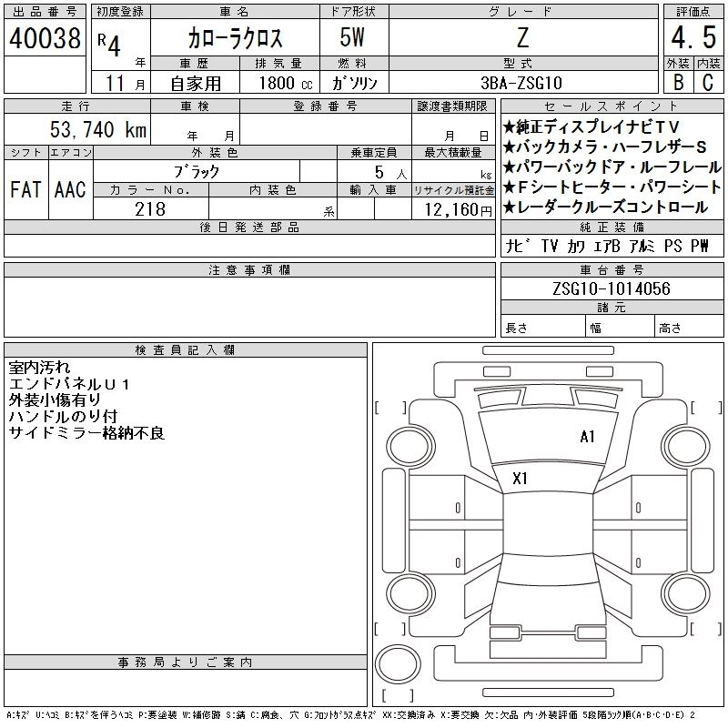Click the 後日発送部品 header

point(249,227)
